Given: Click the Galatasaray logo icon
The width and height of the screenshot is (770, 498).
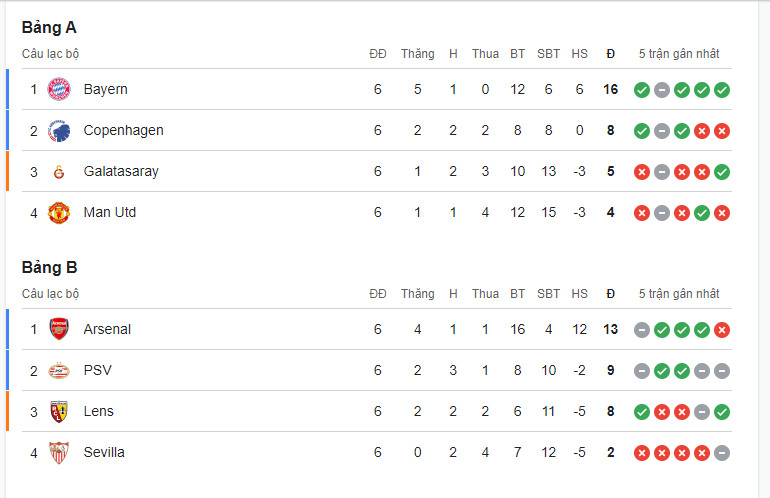Looking at the screenshot, I should (x=59, y=172).
